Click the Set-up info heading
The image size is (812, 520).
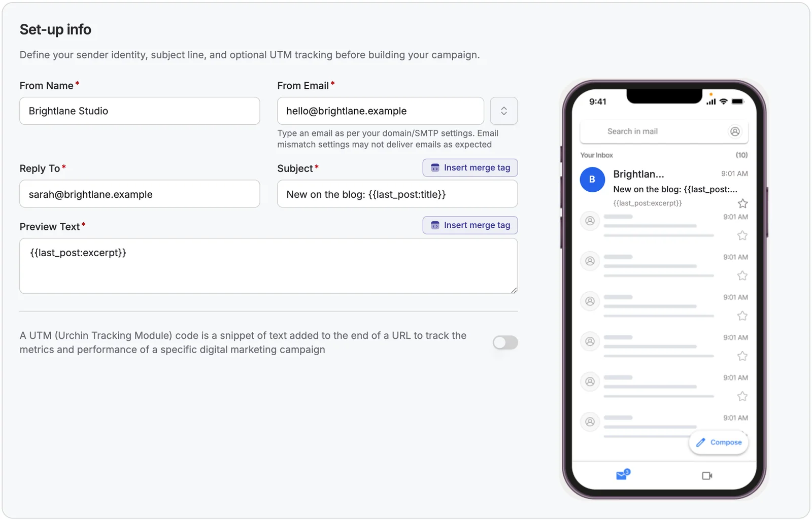click(x=55, y=29)
